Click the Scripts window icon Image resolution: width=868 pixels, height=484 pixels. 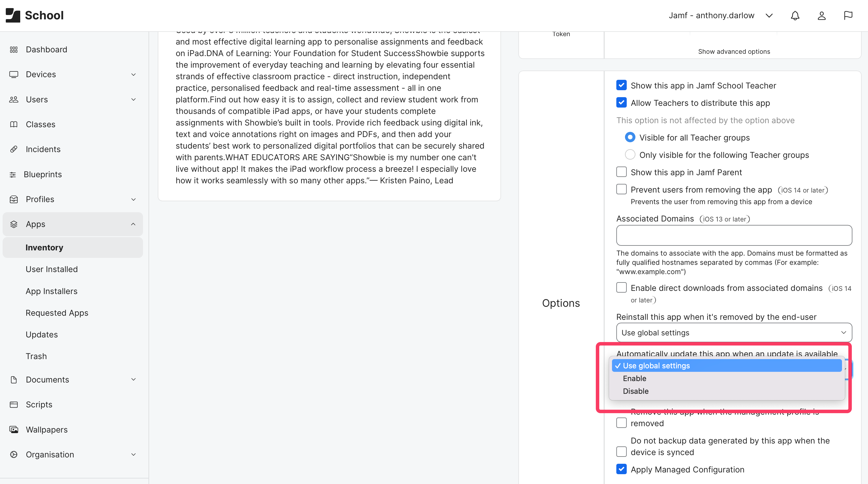[x=14, y=405]
